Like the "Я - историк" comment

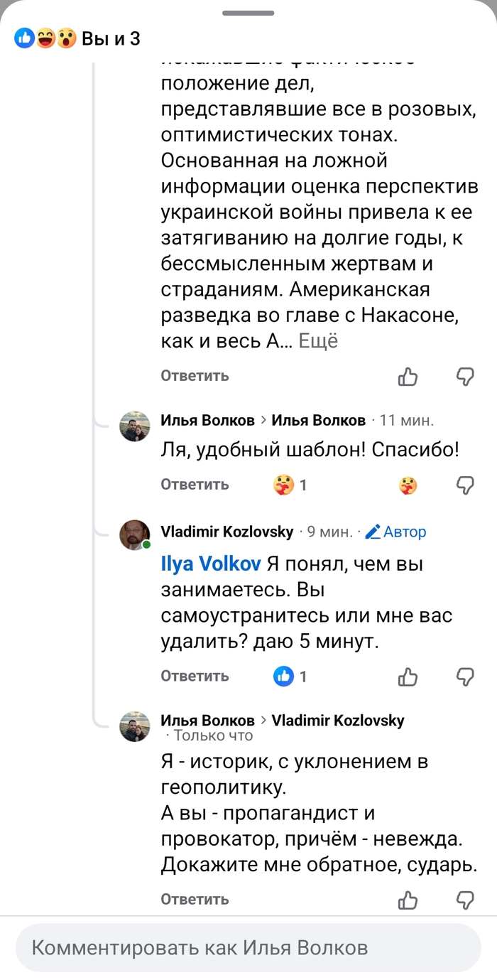pyautogui.click(x=408, y=900)
